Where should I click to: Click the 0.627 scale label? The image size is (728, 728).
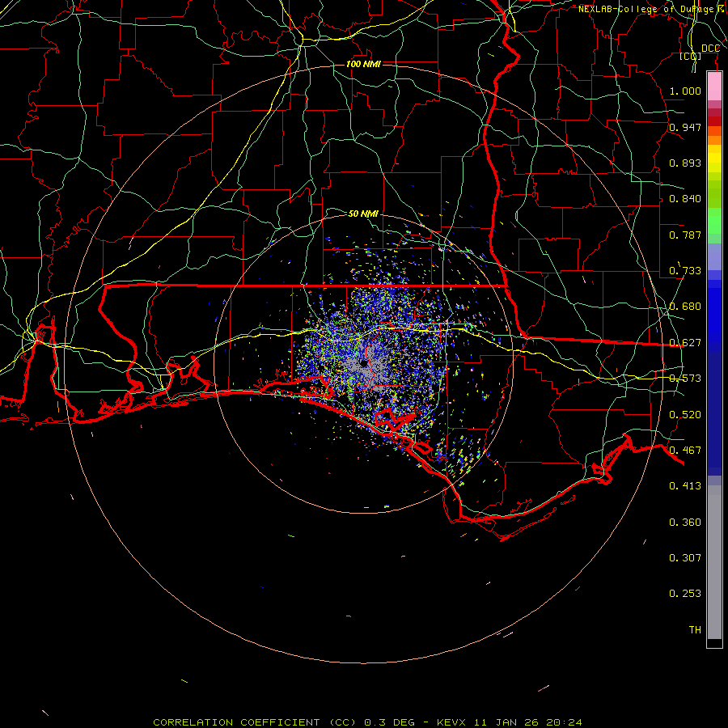click(685, 343)
